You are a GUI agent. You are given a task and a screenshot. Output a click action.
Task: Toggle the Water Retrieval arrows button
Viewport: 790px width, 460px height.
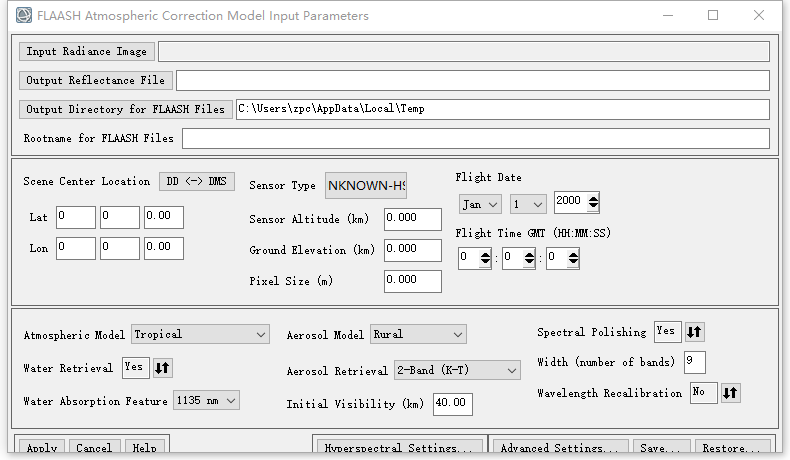[162, 368]
